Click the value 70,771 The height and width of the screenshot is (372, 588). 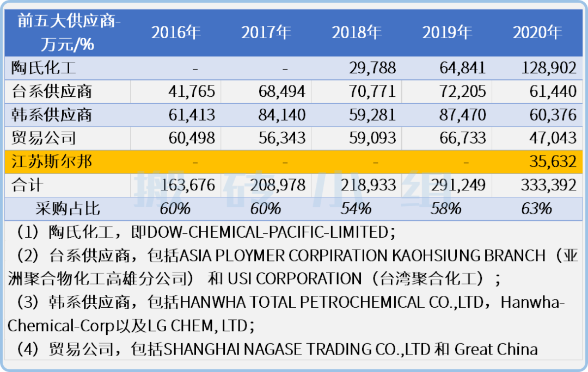tap(372, 91)
